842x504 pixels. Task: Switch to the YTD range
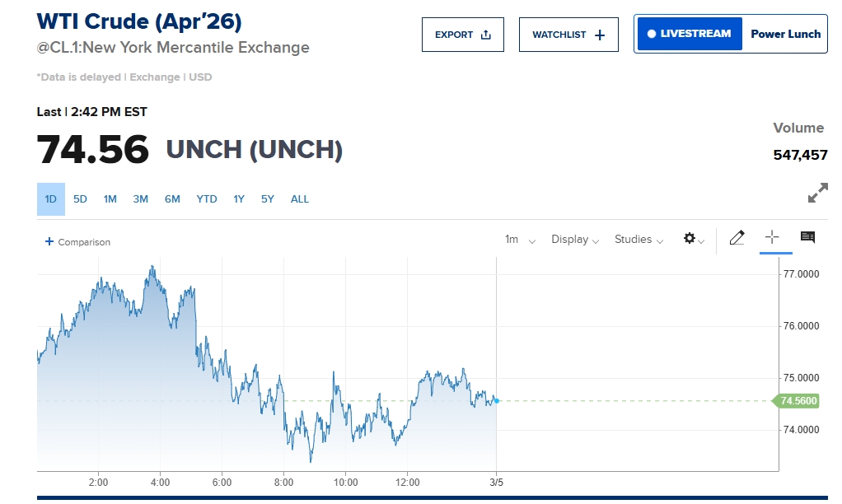click(x=207, y=199)
